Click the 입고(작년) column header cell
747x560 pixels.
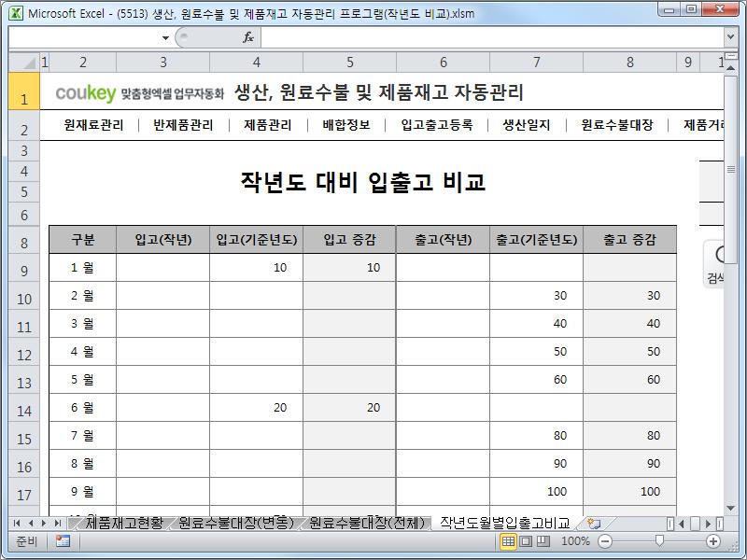click(x=162, y=240)
